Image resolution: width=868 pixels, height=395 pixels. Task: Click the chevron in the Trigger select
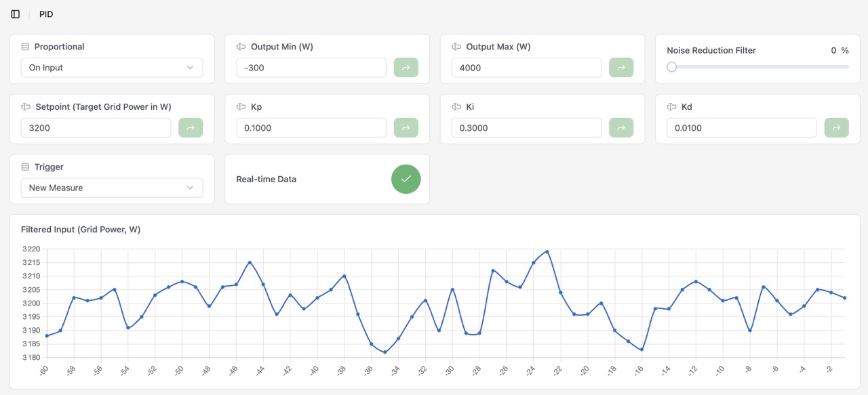(x=190, y=188)
